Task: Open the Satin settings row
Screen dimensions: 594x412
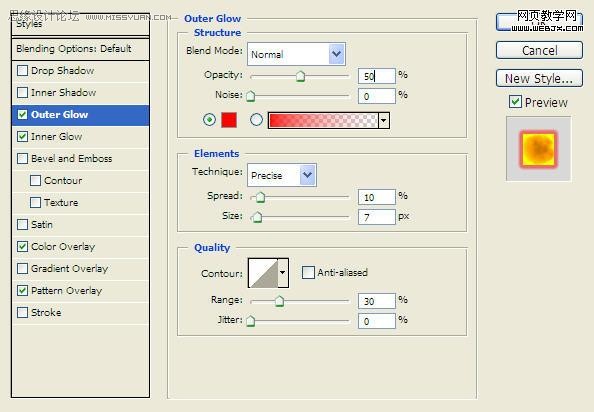Action: pyautogui.click(x=80, y=225)
